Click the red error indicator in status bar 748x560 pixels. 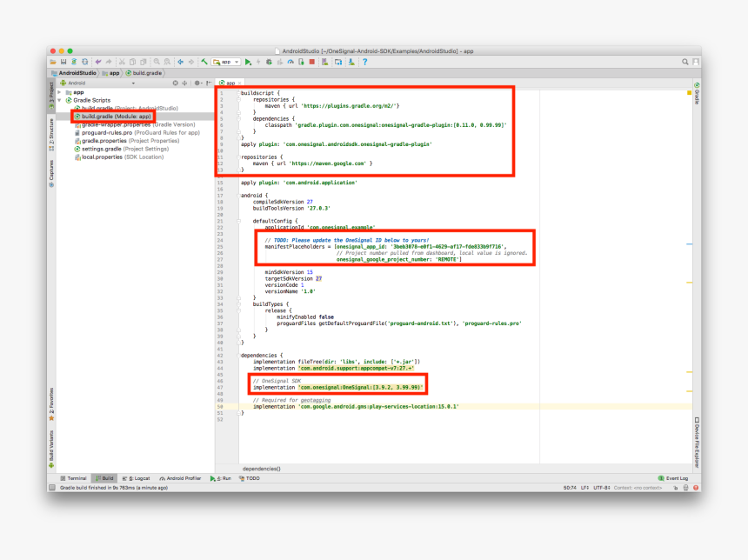[696, 488]
